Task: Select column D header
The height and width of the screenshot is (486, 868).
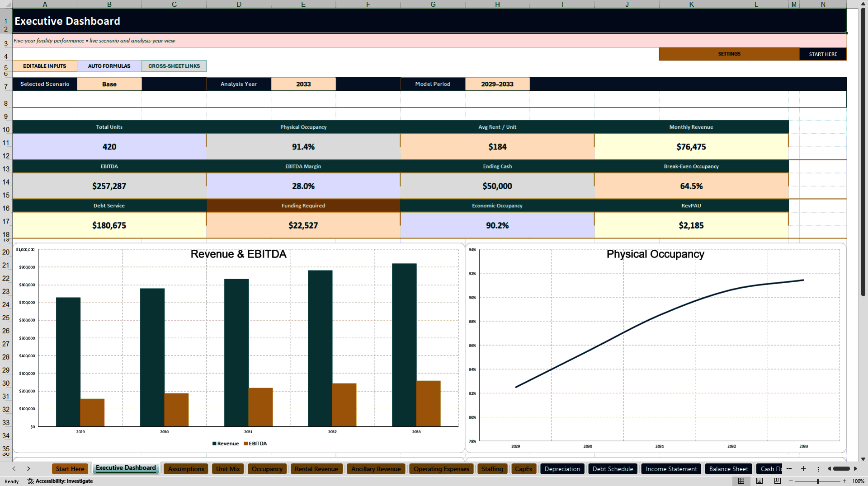Action: [239, 4]
